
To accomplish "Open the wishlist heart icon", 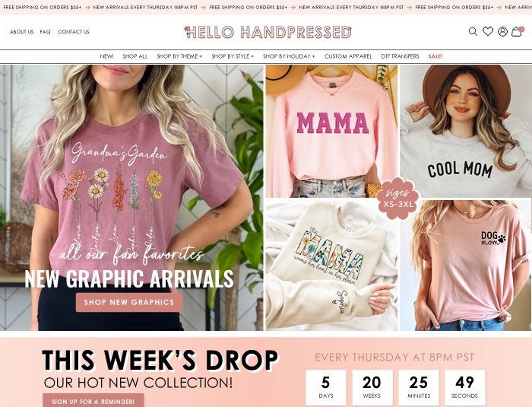I will 488,31.
